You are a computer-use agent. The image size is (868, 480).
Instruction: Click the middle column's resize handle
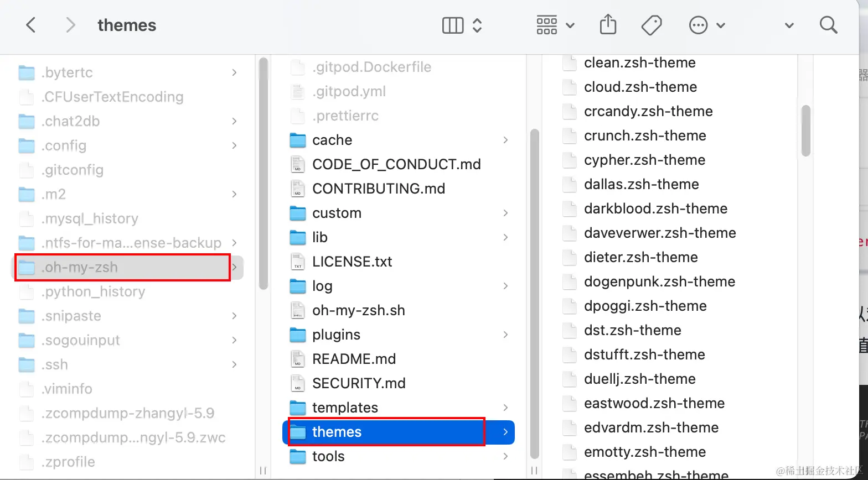pyautogui.click(x=534, y=471)
